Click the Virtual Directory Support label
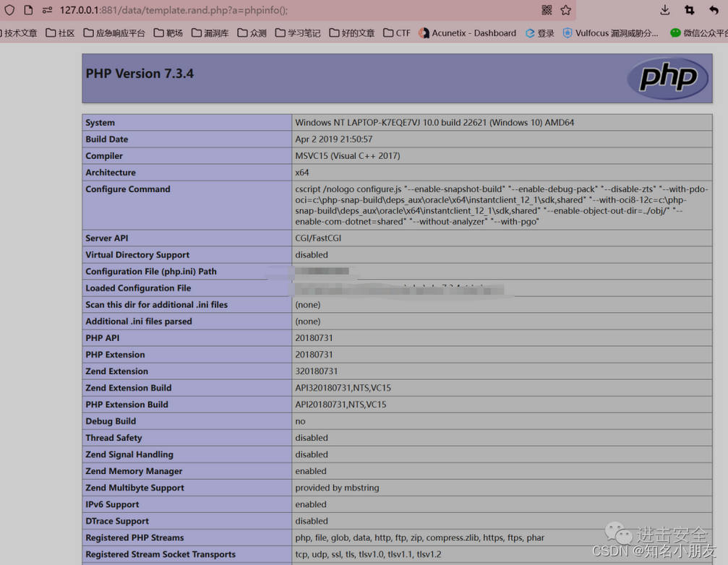 [x=137, y=254]
